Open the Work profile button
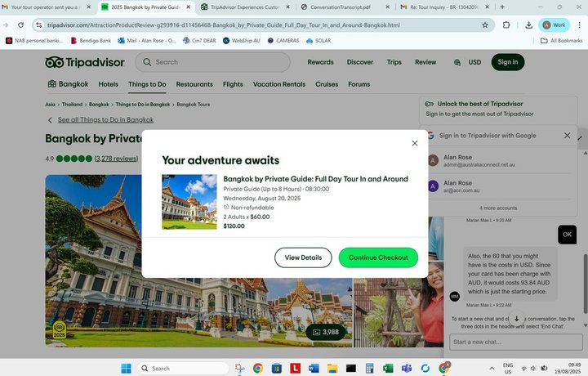The image size is (588, 376). tap(555, 25)
